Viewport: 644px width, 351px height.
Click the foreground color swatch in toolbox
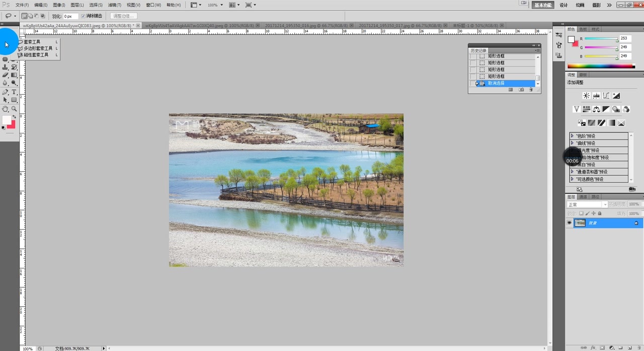coord(6,120)
